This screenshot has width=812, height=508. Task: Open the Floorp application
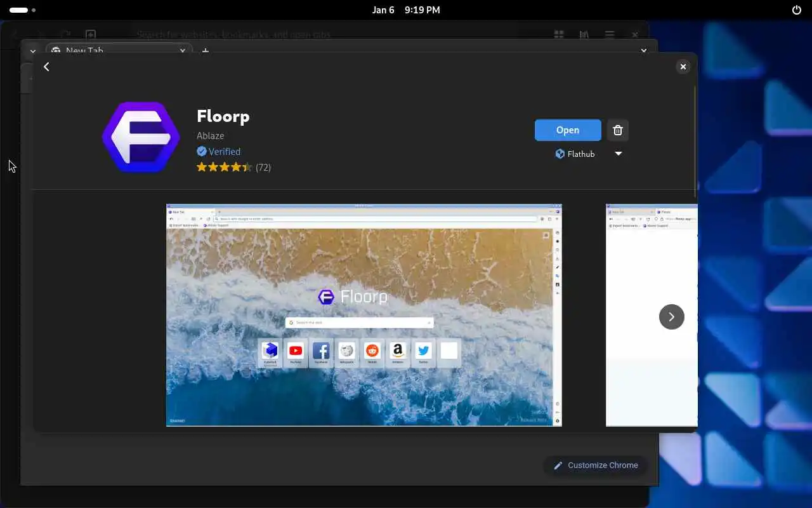tap(568, 130)
